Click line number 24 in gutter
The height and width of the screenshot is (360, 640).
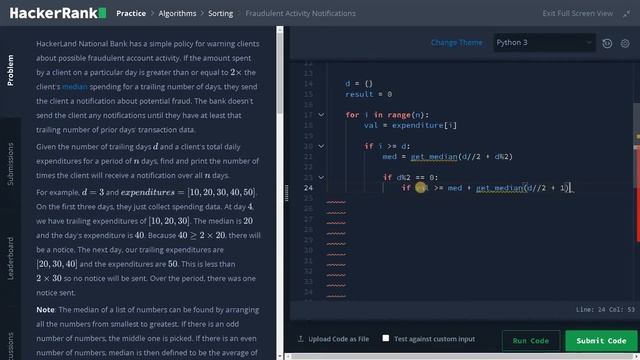point(308,188)
